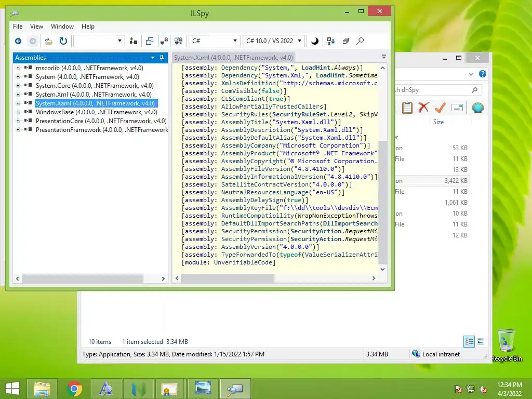Image resolution: width=532 pixels, height=399 pixels.
Task: Expand the System.Xaml assembly node
Action: click(18, 103)
